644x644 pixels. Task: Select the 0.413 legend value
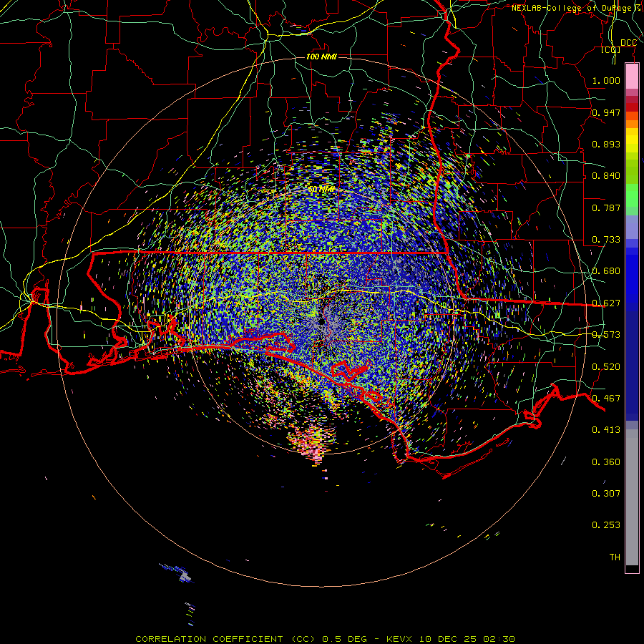click(x=606, y=430)
